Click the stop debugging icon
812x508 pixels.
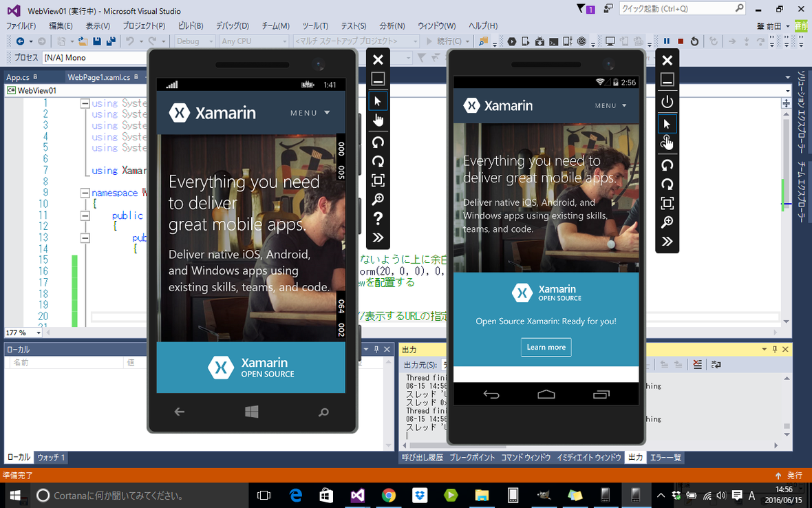pos(681,41)
